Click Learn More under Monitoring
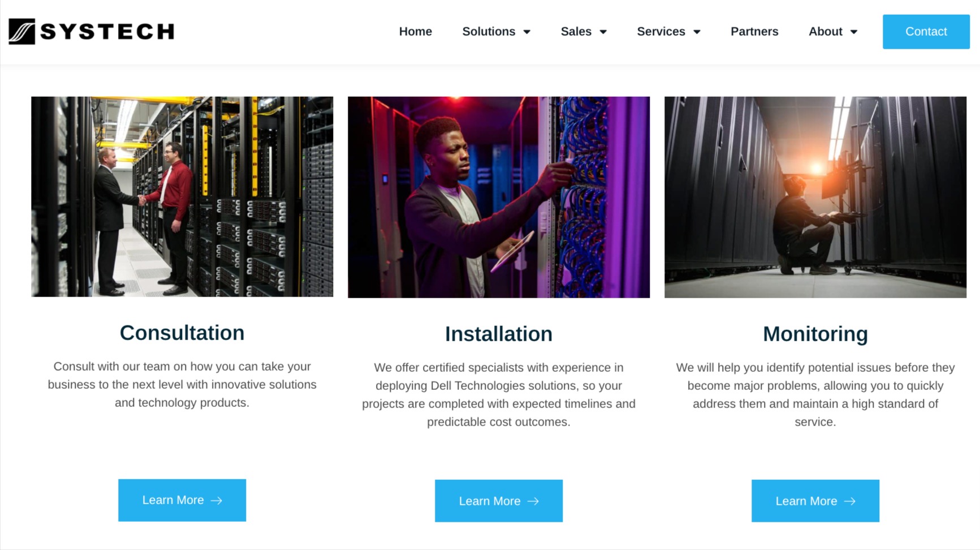Image resolution: width=980 pixels, height=550 pixels. pos(815,501)
